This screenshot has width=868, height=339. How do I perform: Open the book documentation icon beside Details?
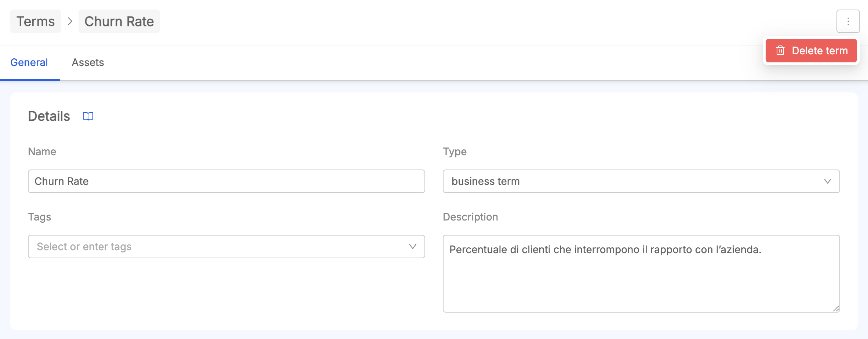coord(88,116)
